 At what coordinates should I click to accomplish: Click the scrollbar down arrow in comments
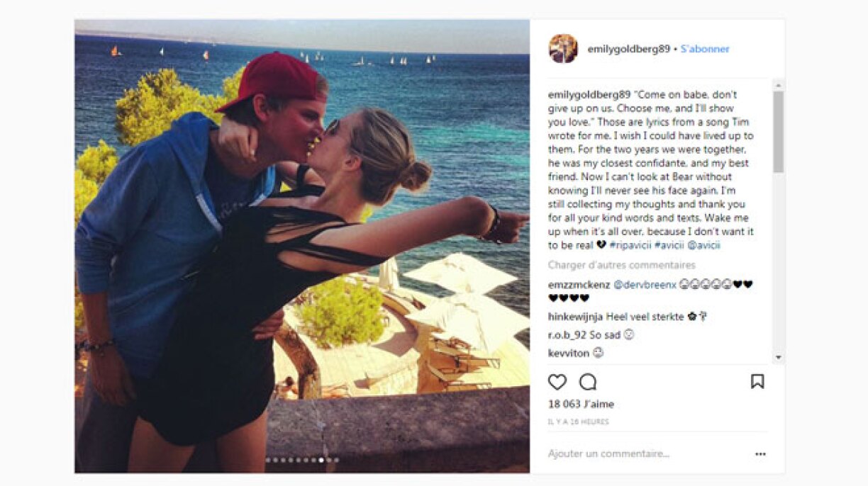pyautogui.click(x=778, y=358)
